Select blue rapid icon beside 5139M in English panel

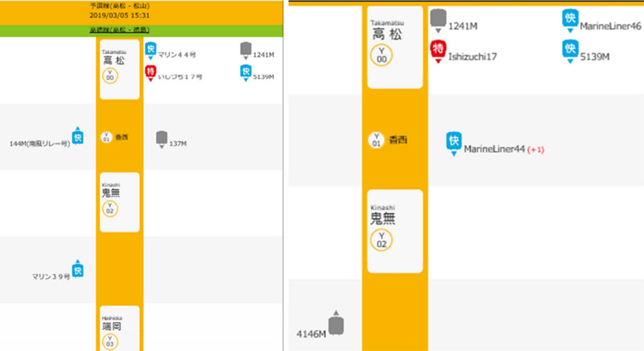click(570, 52)
